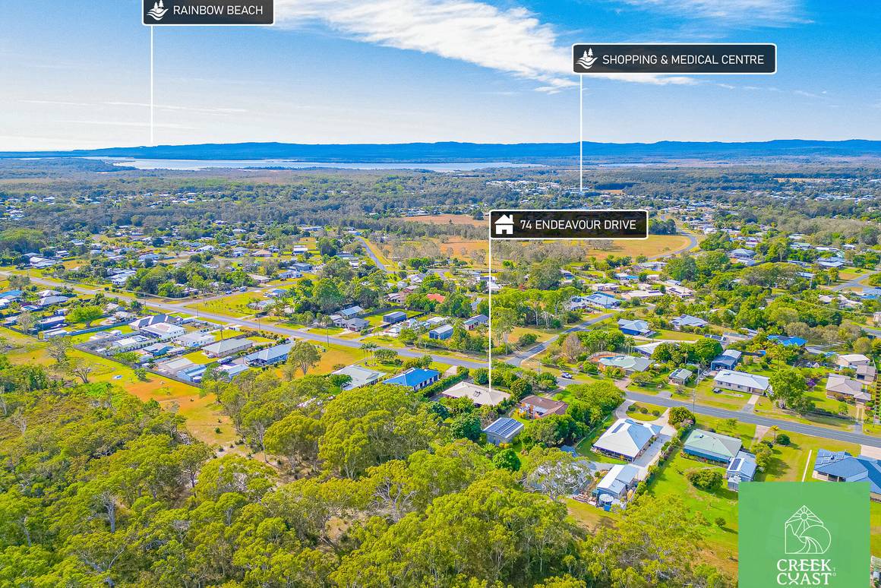881x588 pixels.
Task: Click the blue-roofed house left of marked property
Action: tap(413, 378)
